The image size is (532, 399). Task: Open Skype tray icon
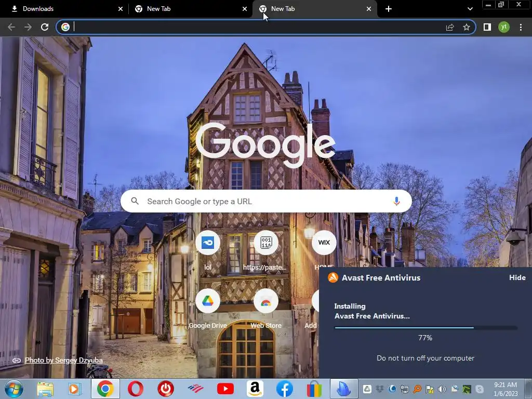(480, 389)
